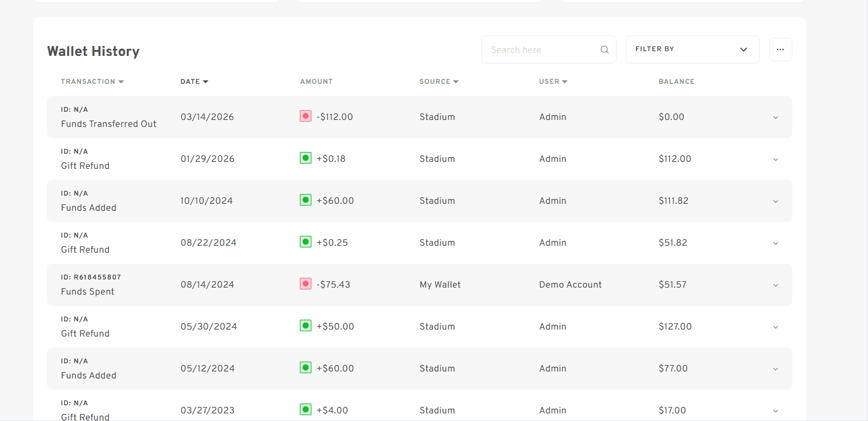Expand the Funds Spent transaction details
Viewport: 868px width, 421px height.
[775, 285]
